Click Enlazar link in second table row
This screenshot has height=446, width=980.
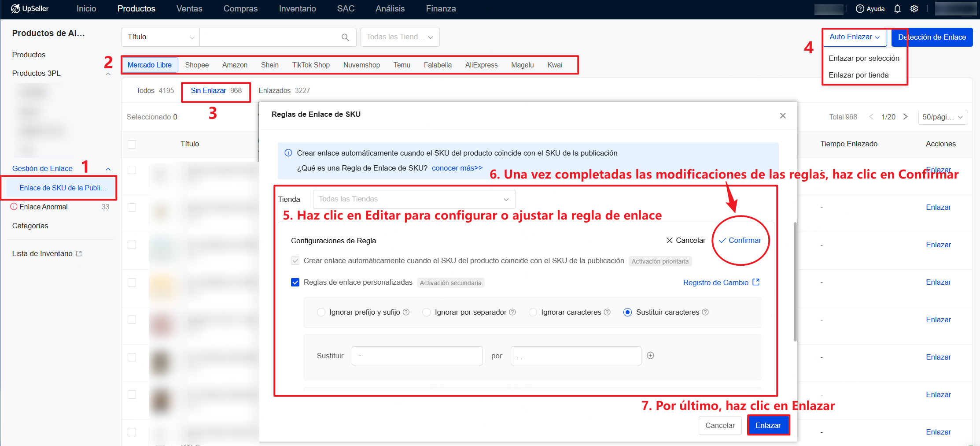tap(938, 207)
